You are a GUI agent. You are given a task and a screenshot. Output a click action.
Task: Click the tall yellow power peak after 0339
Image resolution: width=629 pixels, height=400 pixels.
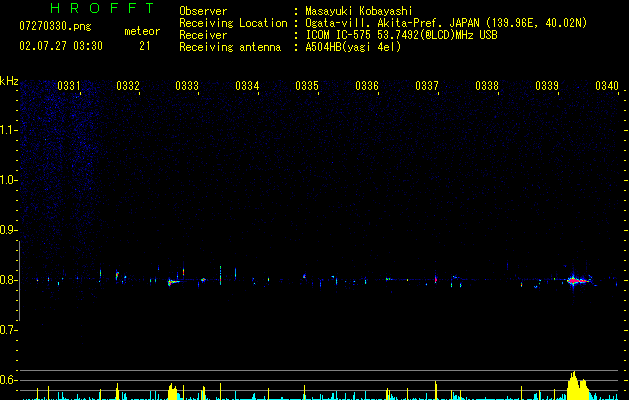tap(577, 386)
